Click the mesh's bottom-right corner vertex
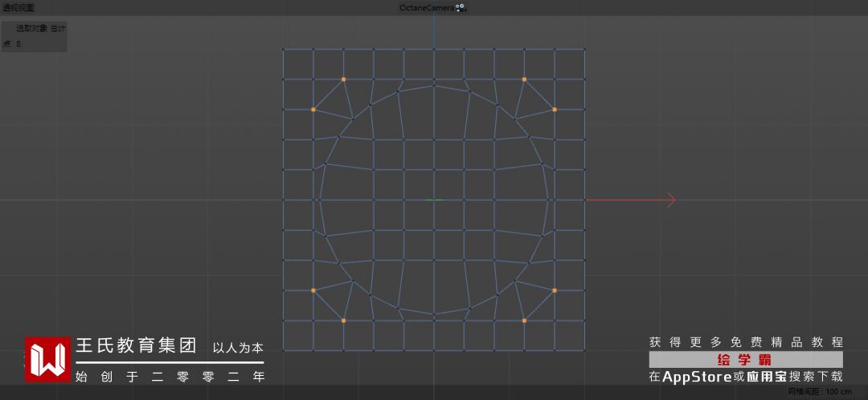 pos(584,350)
